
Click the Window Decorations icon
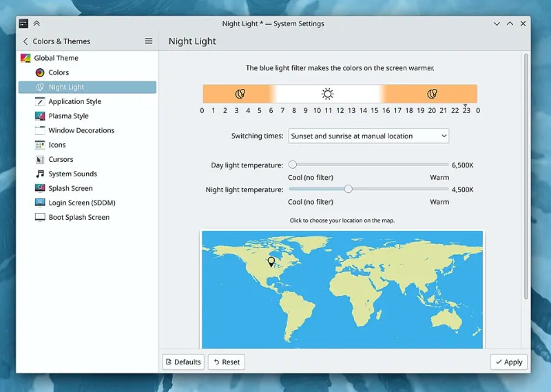coord(40,130)
